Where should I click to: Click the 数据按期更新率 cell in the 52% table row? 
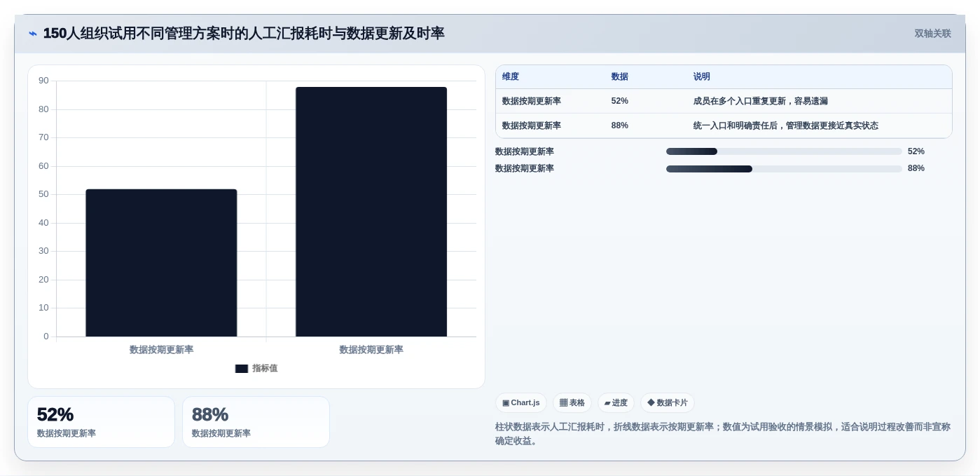click(x=532, y=101)
